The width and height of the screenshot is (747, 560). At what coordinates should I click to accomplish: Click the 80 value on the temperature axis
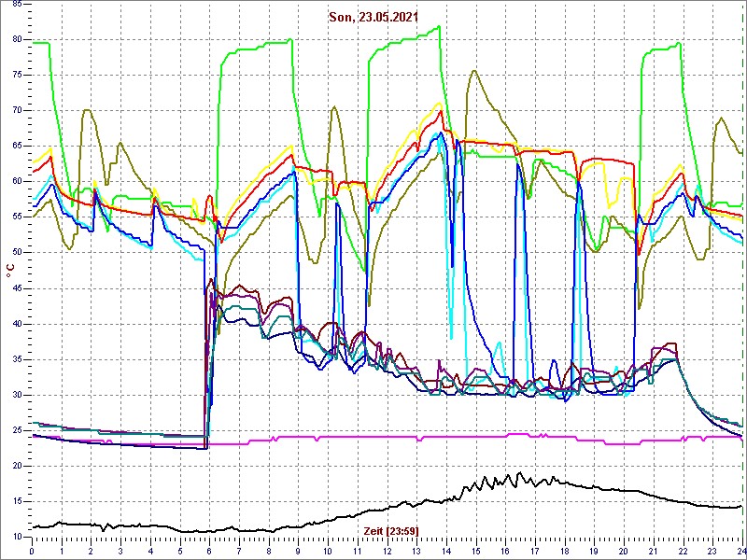pos(16,39)
